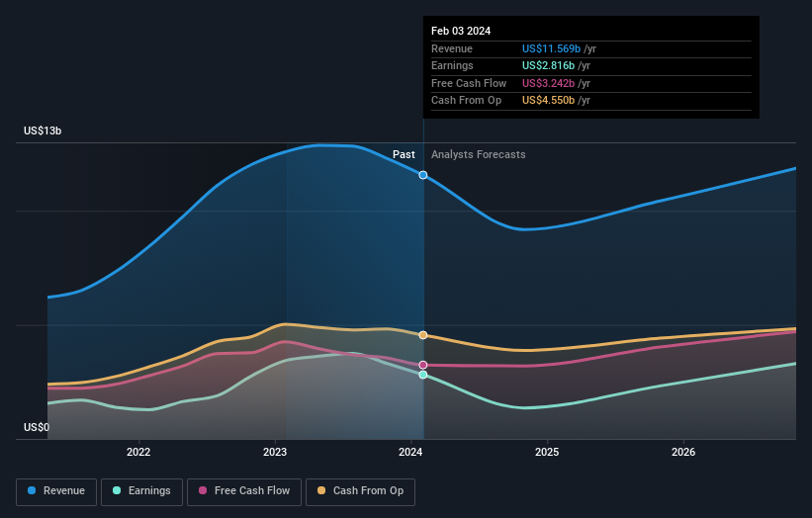Click the Feb 03 2024 tooltip date
The width and height of the screenshot is (812, 518).
461,31
